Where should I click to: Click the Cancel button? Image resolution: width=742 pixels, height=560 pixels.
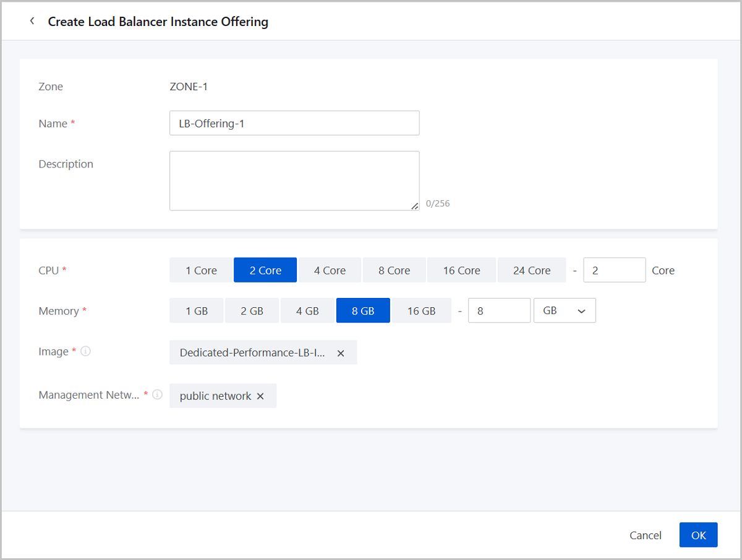point(646,535)
